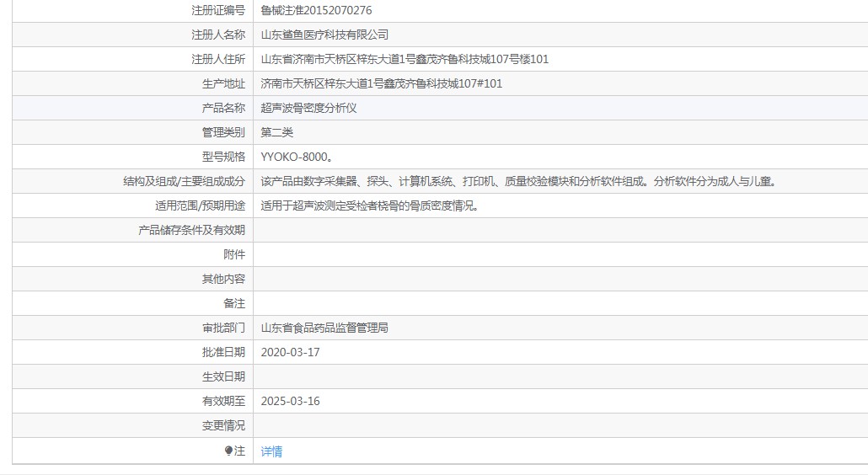Click the 详情 link
The width and height of the screenshot is (868, 475).
pyautogui.click(x=271, y=451)
